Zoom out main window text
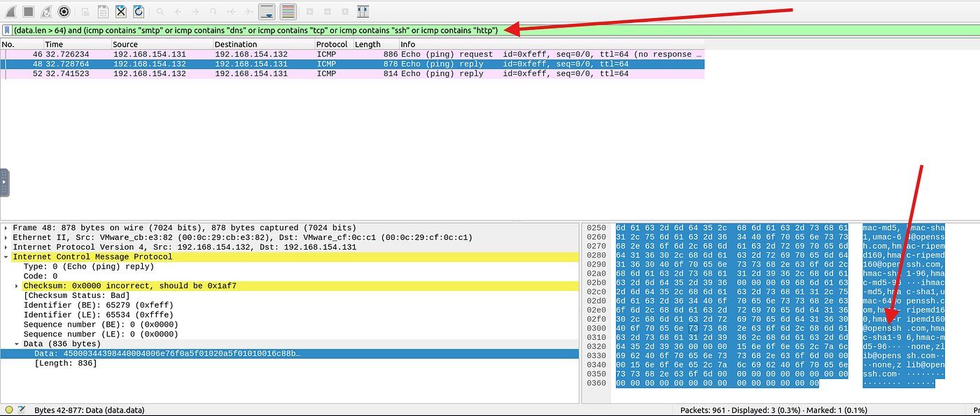This screenshot has height=416, width=980. 327,11
